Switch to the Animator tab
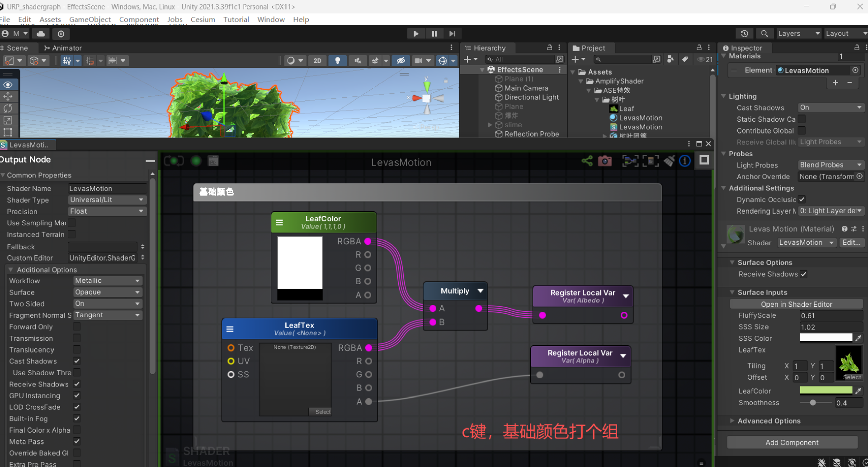This screenshot has height=467, width=868. [x=63, y=48]
